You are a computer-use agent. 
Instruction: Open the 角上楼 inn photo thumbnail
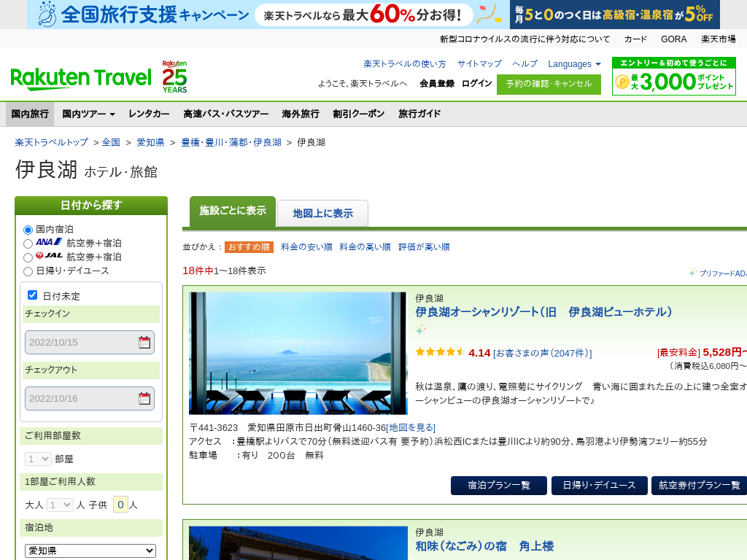[x=298, y=542]
